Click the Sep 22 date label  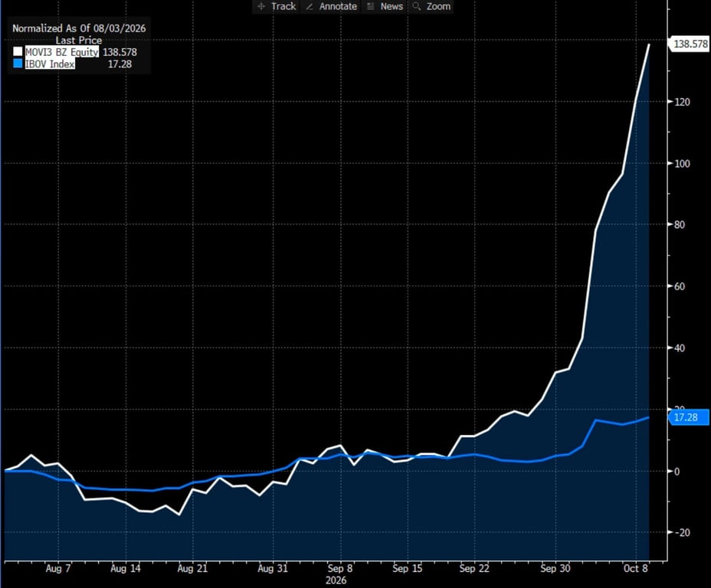pos(474,569)
